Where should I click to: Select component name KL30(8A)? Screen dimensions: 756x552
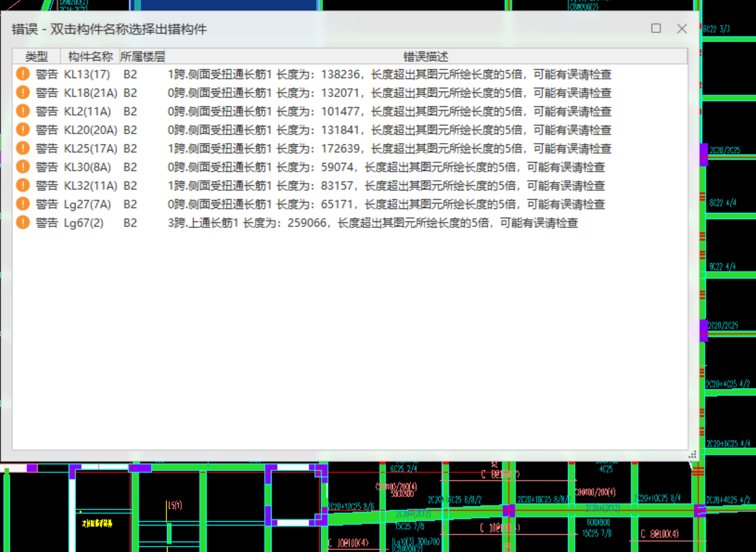pos(88,167)
